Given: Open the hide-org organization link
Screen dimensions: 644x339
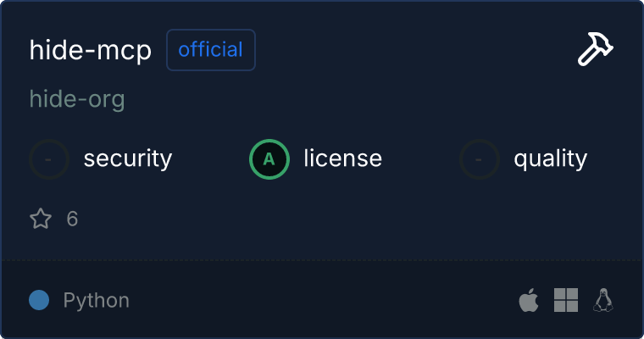Looking at the screenshot, I should [77, 100].
